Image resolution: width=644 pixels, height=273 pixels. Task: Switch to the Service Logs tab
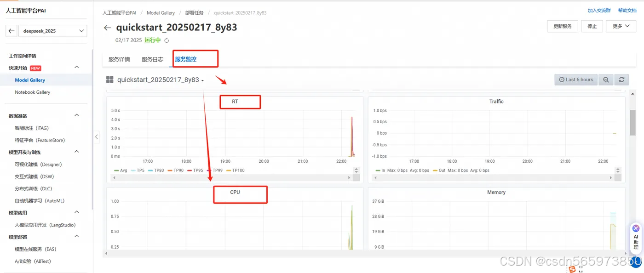coord(152,59)
